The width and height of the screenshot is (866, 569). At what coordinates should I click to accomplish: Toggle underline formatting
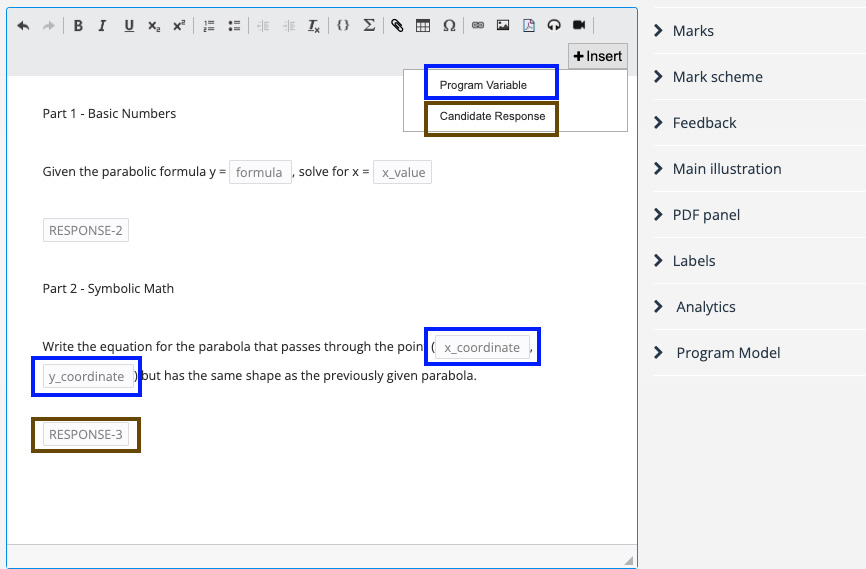pyautogui.click(x=129, y=26)
